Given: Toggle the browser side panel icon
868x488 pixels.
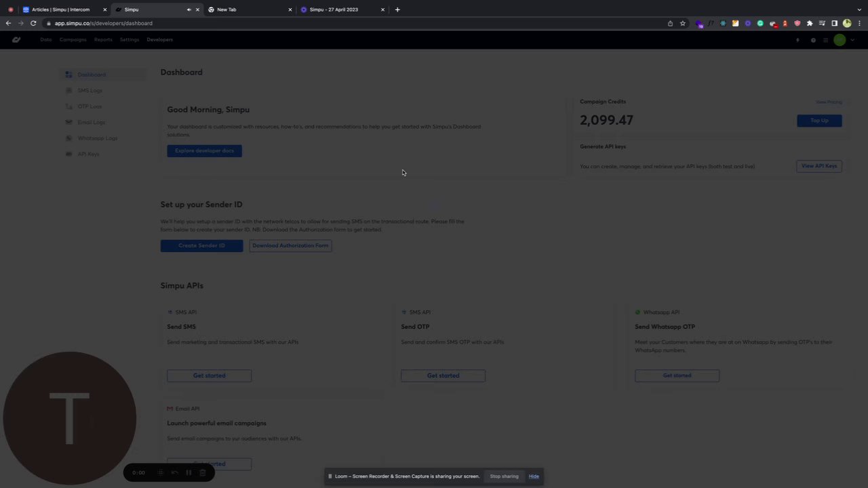Looking at the screenshot, I should coord(834,23).
